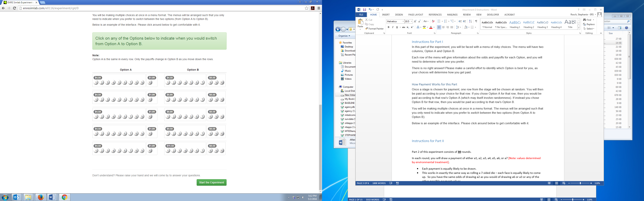This screenshot has width=644, height=201.
Task: Cut selection using the Cut command
Action: (x=369, y=20)
